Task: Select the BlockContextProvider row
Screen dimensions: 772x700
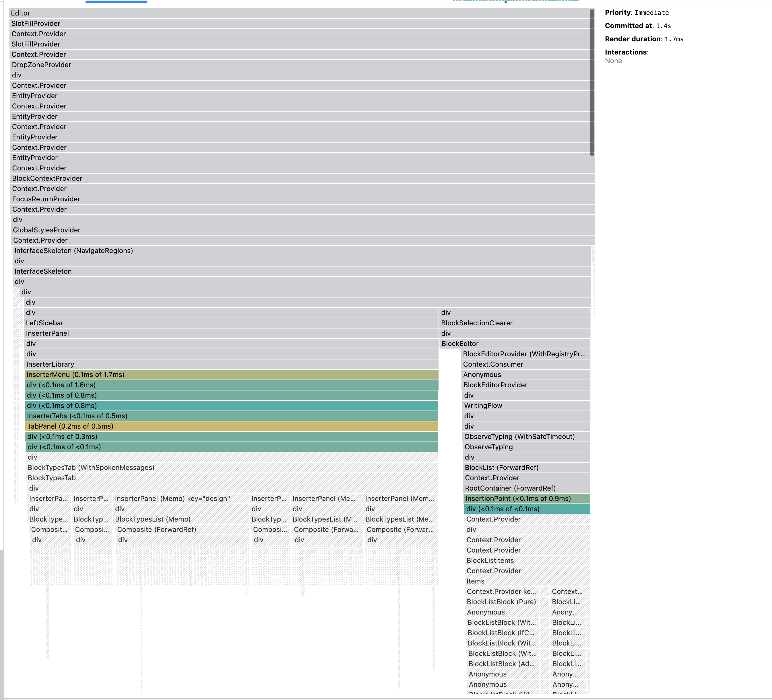Action: click(299, 178)
